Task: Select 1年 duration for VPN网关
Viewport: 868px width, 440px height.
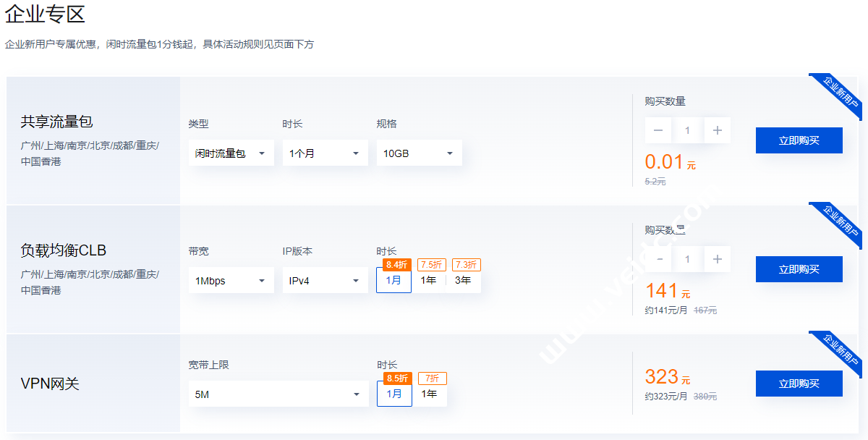Action: coord(430,394)
